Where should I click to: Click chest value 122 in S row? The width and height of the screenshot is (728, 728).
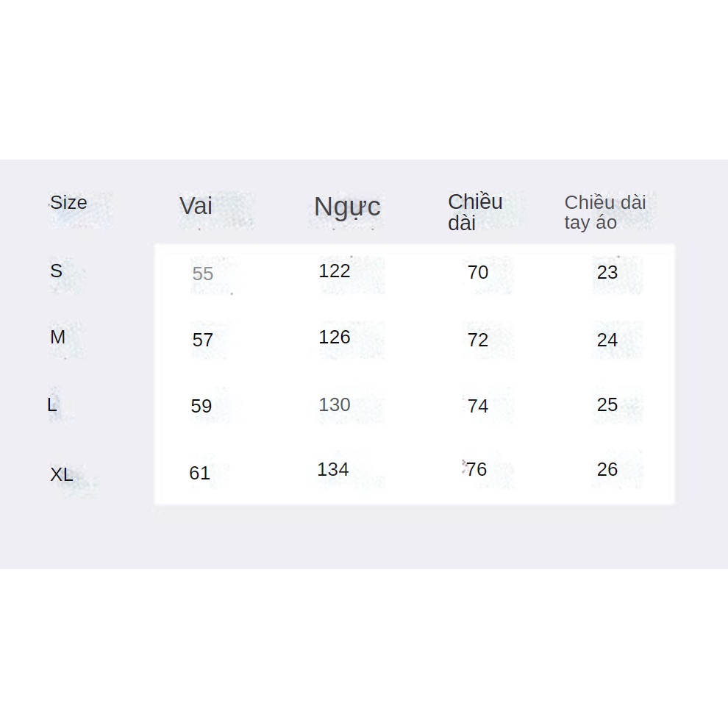click(335, 271)
